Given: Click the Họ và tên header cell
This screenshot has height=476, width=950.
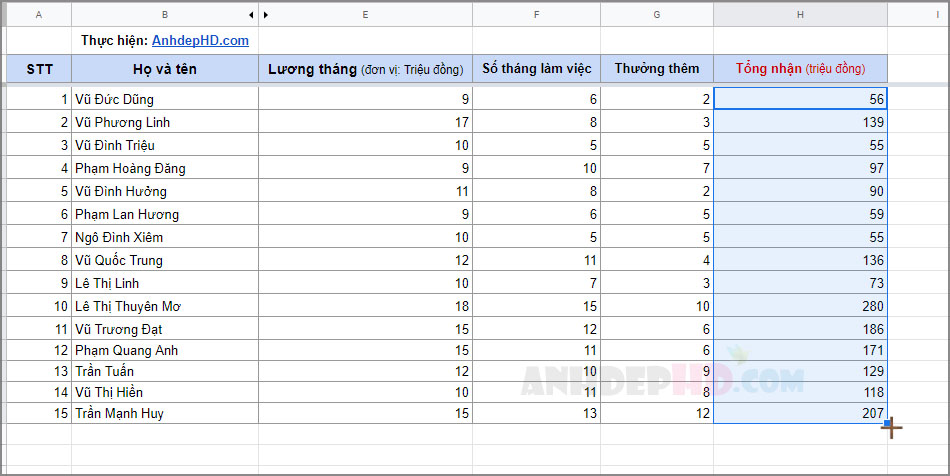Looking at the screenshot, I should pos(165,68).
